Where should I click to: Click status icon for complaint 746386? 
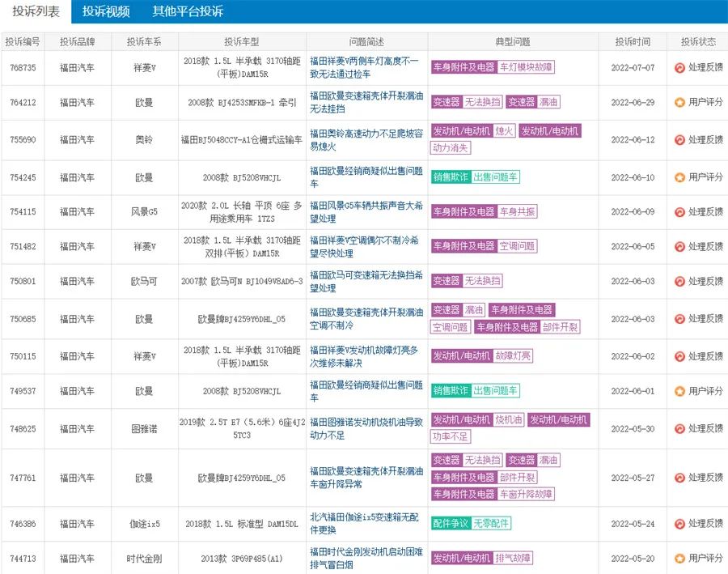click(x=679, y=524)
